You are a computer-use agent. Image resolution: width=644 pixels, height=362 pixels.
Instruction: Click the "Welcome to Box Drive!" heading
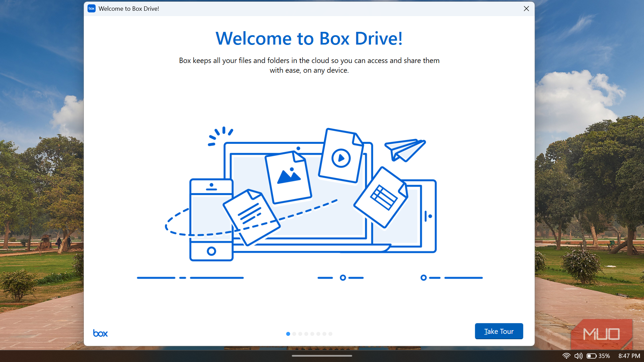tap(309, 38)
